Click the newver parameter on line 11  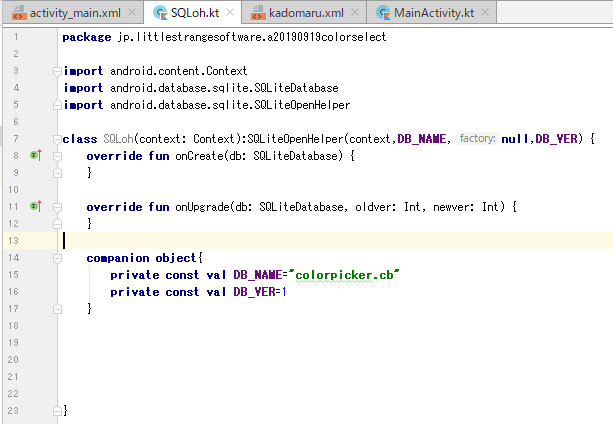tap(452, 207)
